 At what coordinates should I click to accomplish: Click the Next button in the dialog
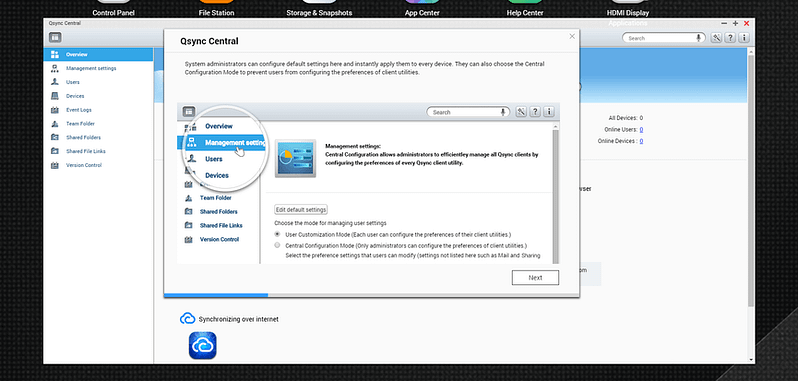(535, 278)
